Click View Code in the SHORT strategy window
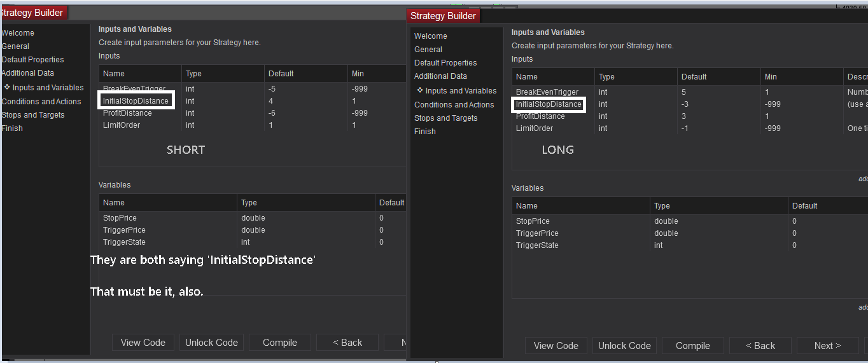The image size is (868, 363). 143,342
